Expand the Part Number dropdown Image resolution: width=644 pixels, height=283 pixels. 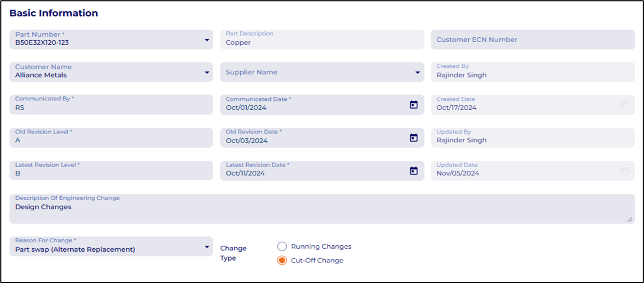pyautogui.click(x=207, y=40)
